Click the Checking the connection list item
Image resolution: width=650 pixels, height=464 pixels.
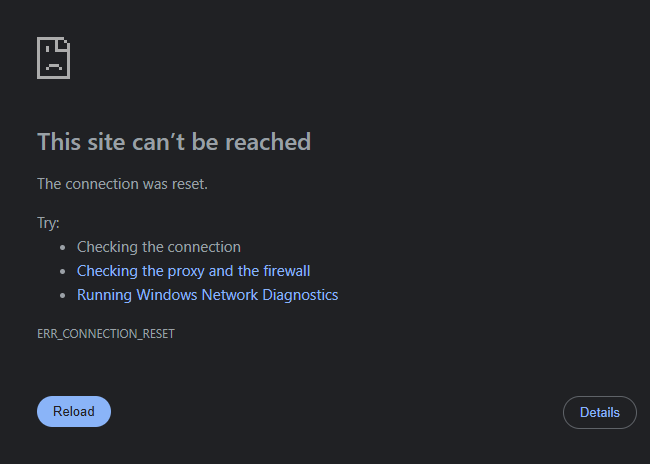click(158, 247)
